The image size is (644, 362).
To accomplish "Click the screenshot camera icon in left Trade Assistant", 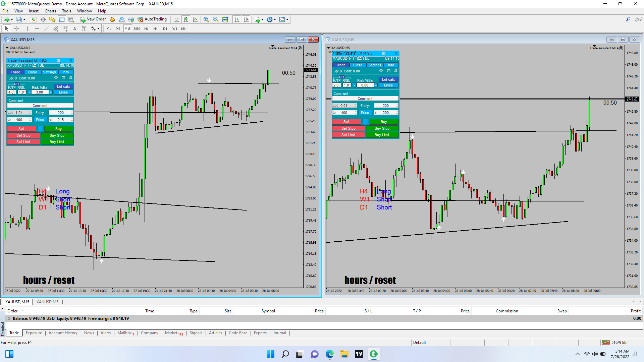I will [x=58, y=61].
